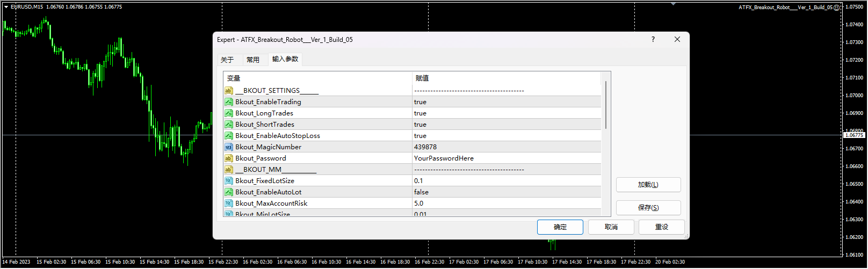The image size is (868, 269).
Task: Click the double icon beside Bkout_FixedLotSize
Action: (x=228, y=181)
